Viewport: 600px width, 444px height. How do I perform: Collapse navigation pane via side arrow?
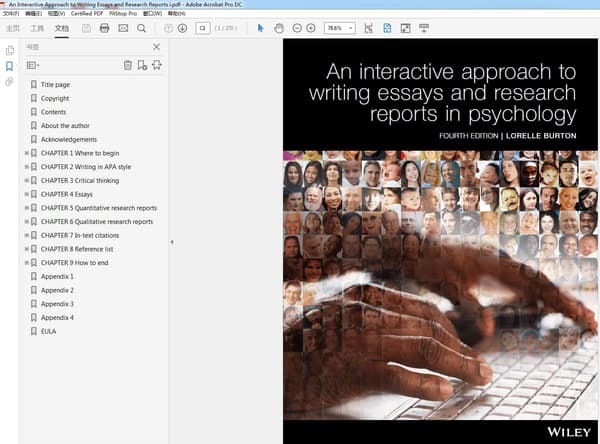[x=172, y=242]
